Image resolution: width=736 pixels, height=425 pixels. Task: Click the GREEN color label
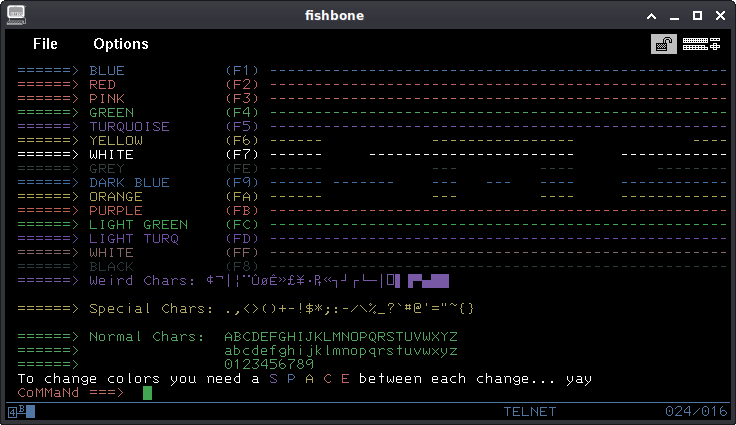112,113
